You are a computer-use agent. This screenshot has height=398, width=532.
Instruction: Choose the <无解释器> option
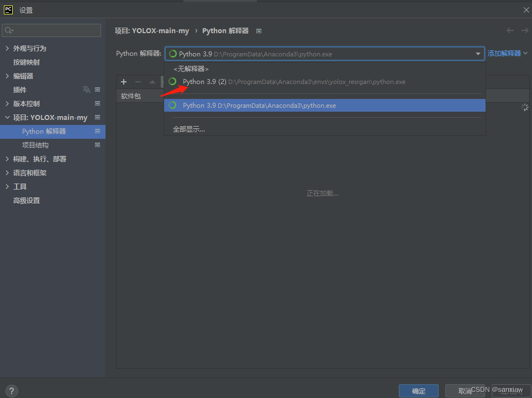191,69
